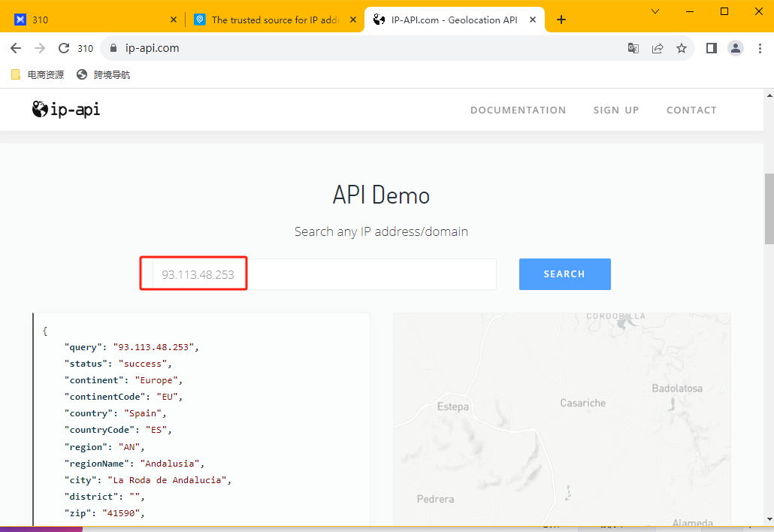Switch to the 310 tab
Image resolution: width=774 pixels, height=532 pixels.
(x=90, y=20)
